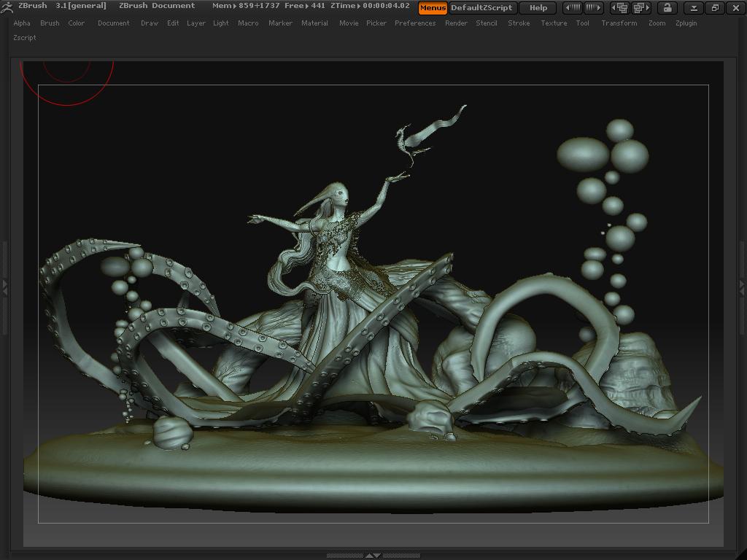Screen dimensions: 747x560
Task: Open the Picker menu
Action: [x=376, y=23]
